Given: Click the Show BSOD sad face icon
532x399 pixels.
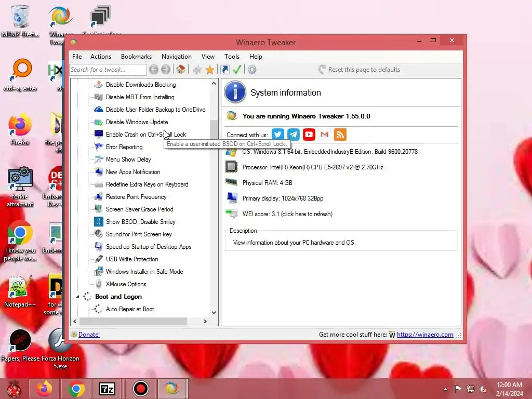Looking at the screenshot, I should coord(98,221).
